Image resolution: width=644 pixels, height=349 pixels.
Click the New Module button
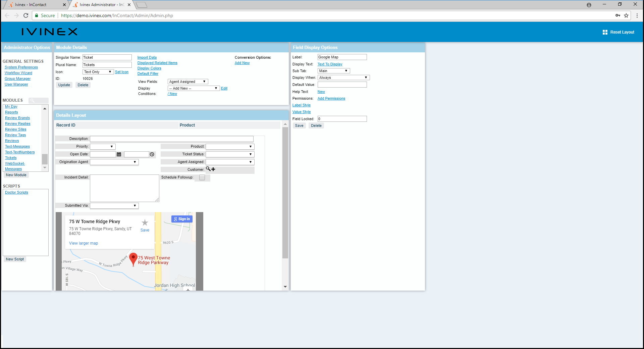16,175
